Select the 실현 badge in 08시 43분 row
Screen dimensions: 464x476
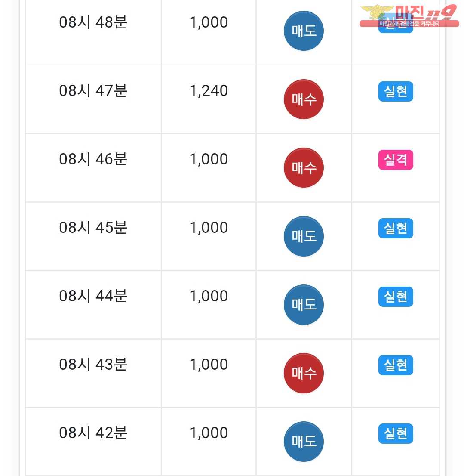(396, 365)
